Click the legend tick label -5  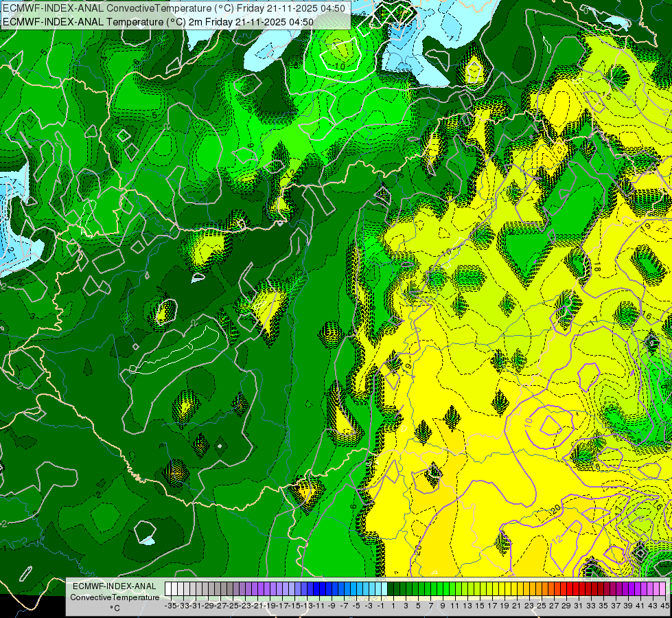click(356, 606)
